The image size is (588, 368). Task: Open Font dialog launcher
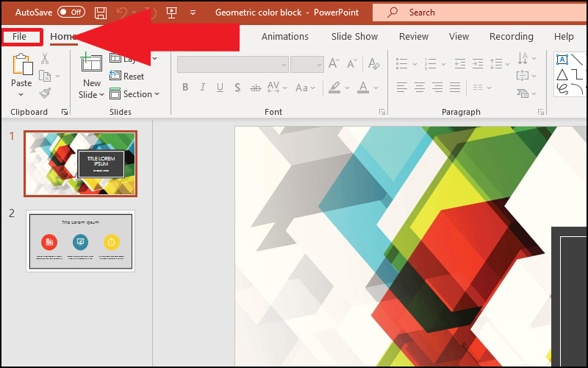pos(381,112)
